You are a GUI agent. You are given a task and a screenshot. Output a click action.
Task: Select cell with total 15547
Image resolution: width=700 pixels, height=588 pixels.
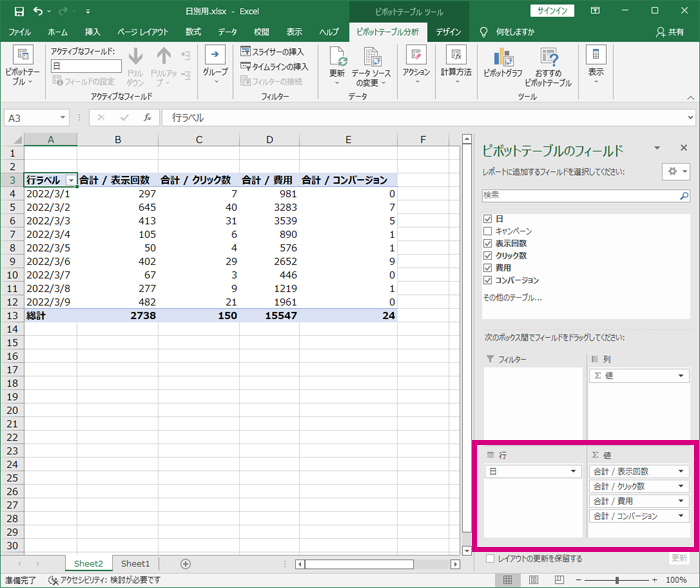pos(269,316)
